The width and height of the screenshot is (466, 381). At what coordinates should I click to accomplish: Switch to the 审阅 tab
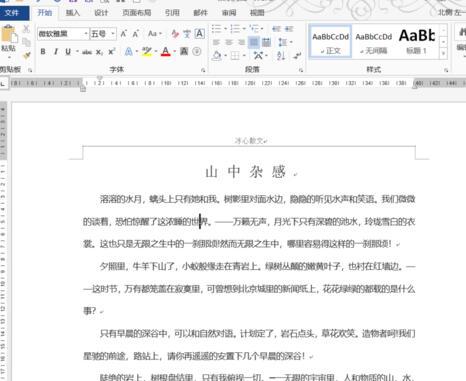click(x=229, y=13)
